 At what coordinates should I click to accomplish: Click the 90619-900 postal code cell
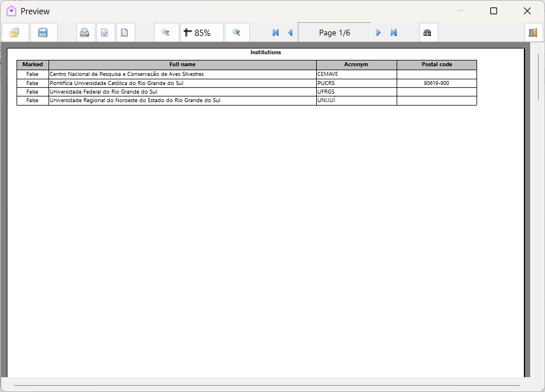437,83
